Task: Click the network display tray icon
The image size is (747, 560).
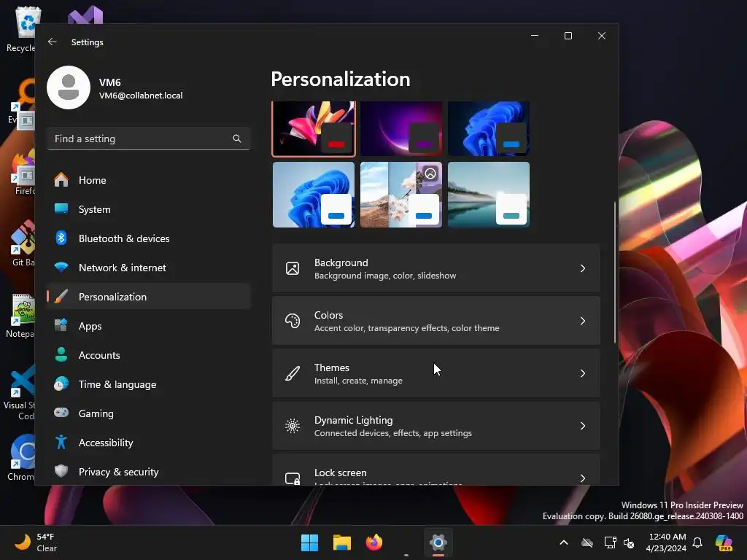Action: [x=610, y=542]
